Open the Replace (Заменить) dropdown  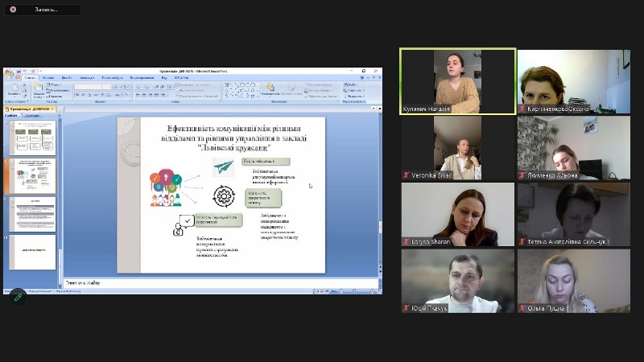353,90
